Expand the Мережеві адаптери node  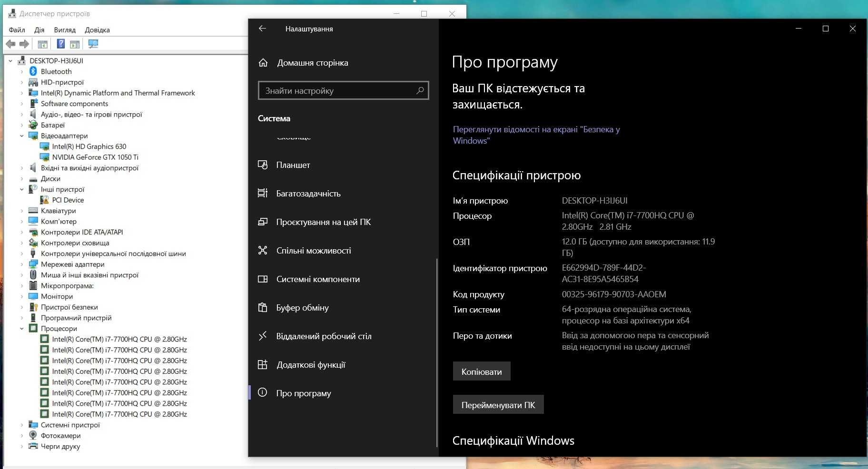pos(22,264)
